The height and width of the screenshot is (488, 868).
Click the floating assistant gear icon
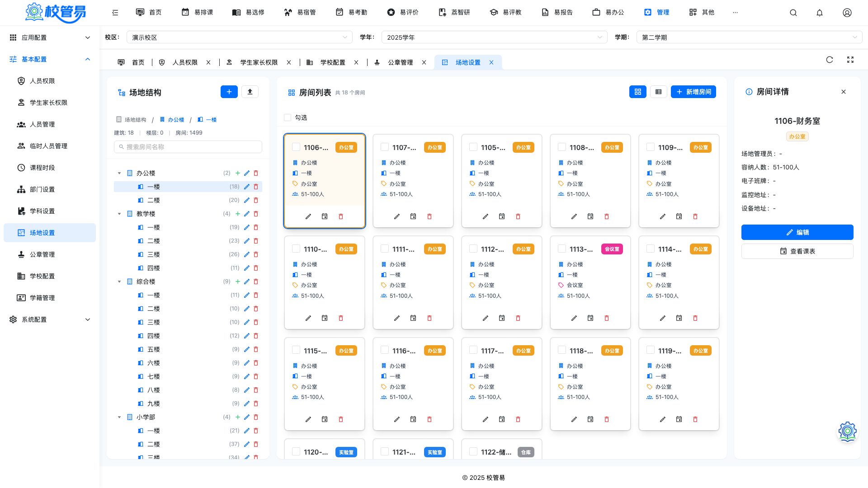point(848,432)
